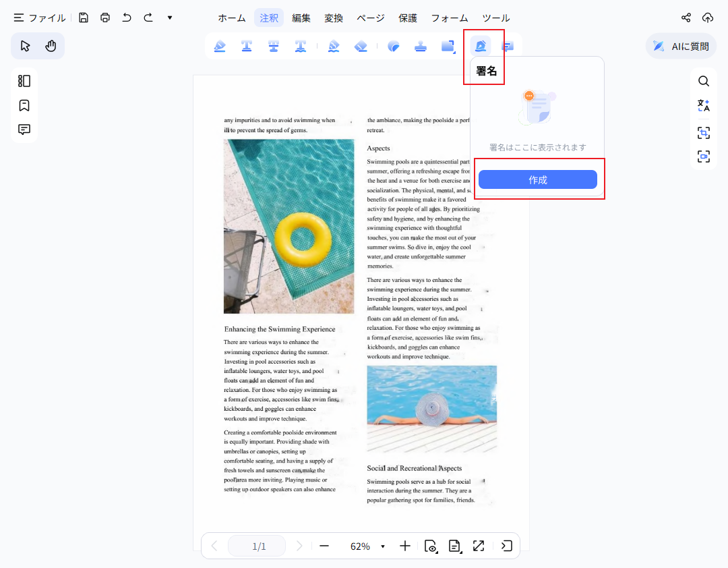Pick the eraser tool in toolbar
This screenshot has width=728, height=568.
(361, 46)
